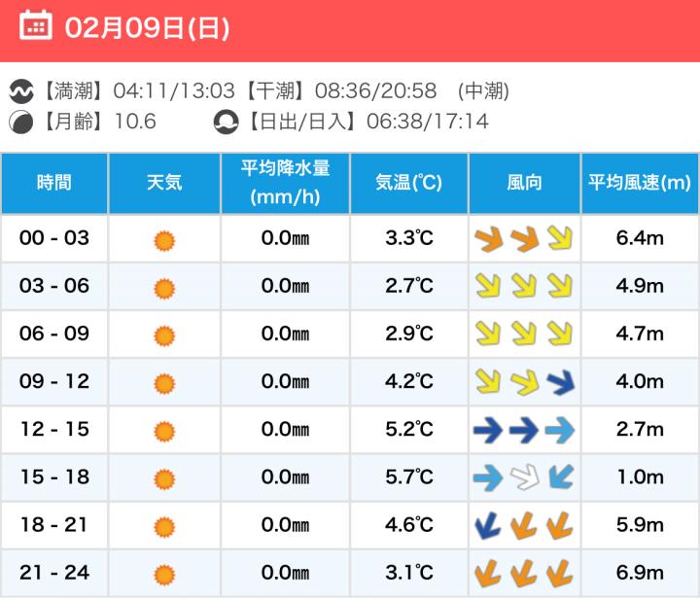The width and height of the screenshot is (700, 600).
Task: Click sunny icon in 21 - 24 row
Action: tap(164, 575)
